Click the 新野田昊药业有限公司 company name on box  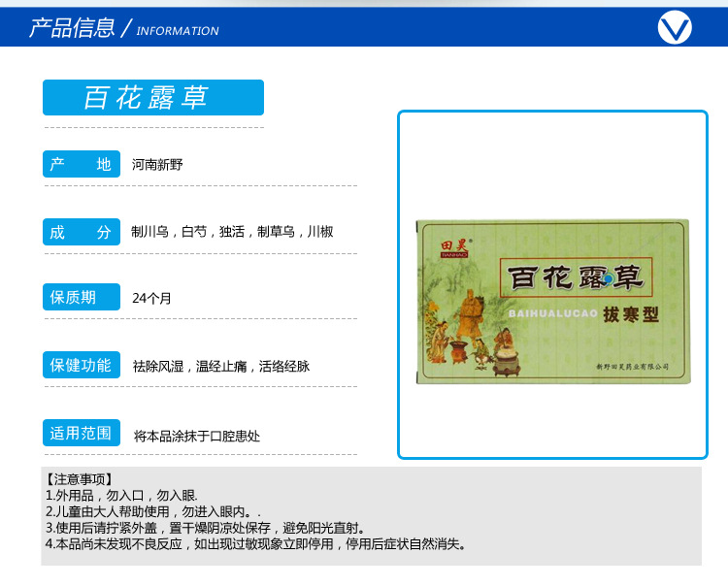[632, 367]
